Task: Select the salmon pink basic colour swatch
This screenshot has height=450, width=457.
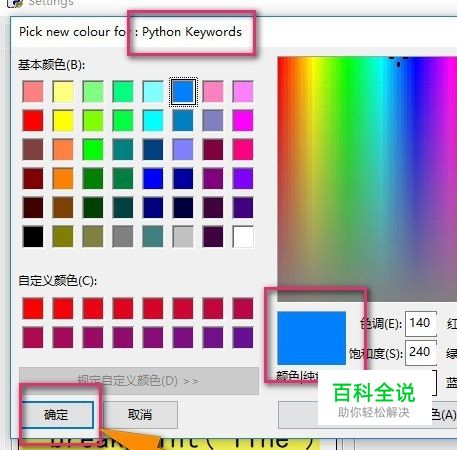Action: point(33,91)
